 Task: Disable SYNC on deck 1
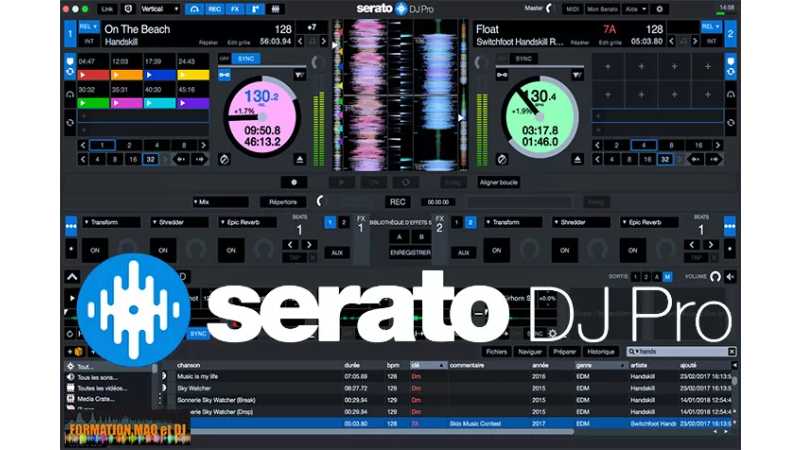click(x=246, y=59)
